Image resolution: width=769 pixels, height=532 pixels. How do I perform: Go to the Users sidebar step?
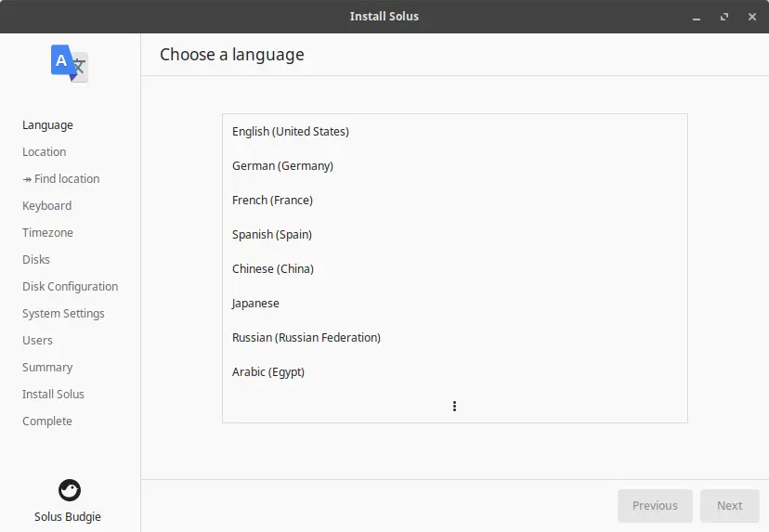tap(37, 341)
